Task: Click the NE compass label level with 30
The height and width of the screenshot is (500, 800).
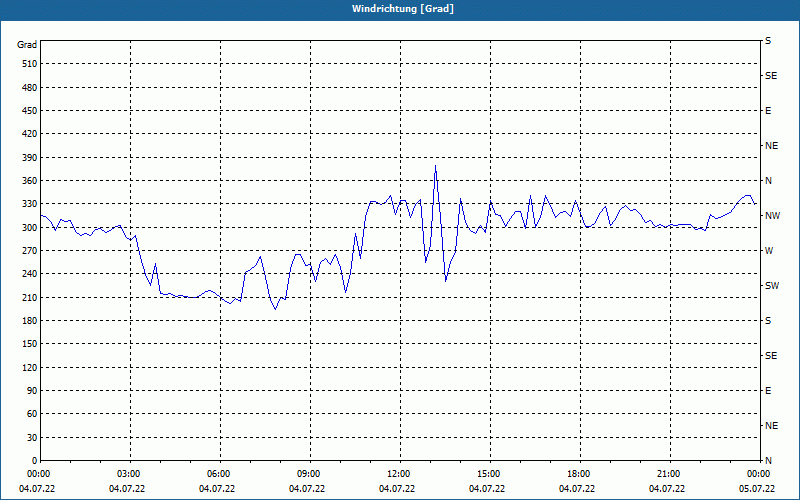Action: click(x=771, y=426)
